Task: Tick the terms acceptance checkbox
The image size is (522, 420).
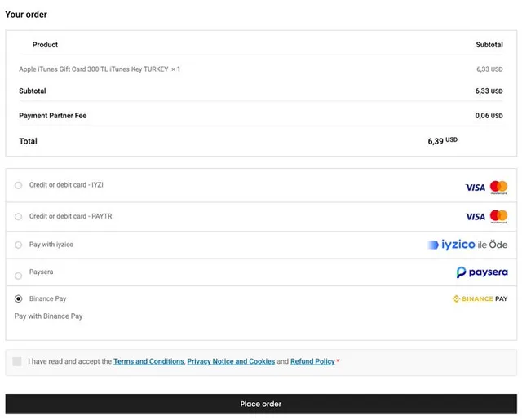Action: (17, 361)
